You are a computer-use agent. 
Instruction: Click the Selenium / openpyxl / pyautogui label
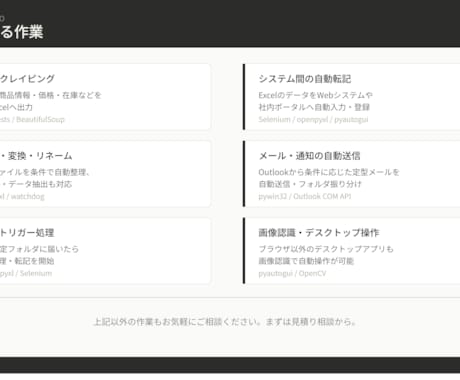coord(313,120)
